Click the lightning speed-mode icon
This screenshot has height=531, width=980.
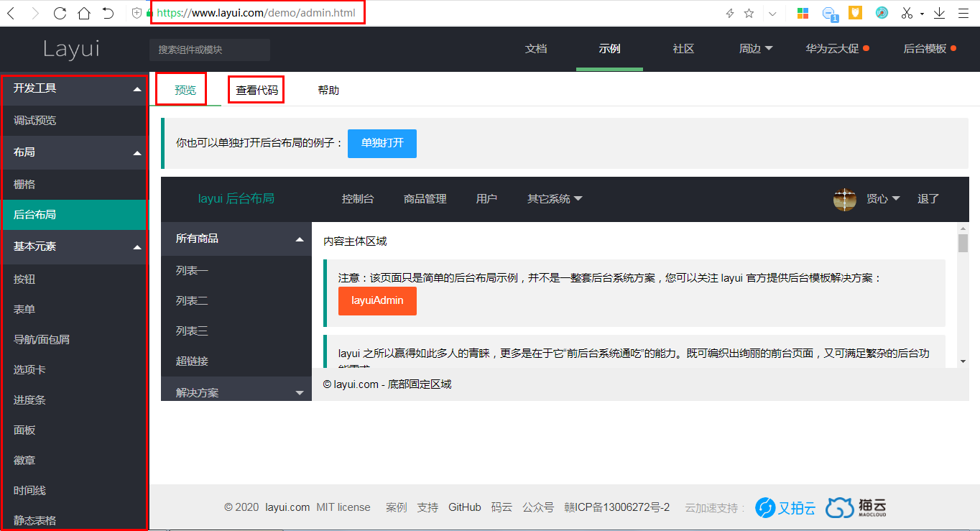coord(730,13)
